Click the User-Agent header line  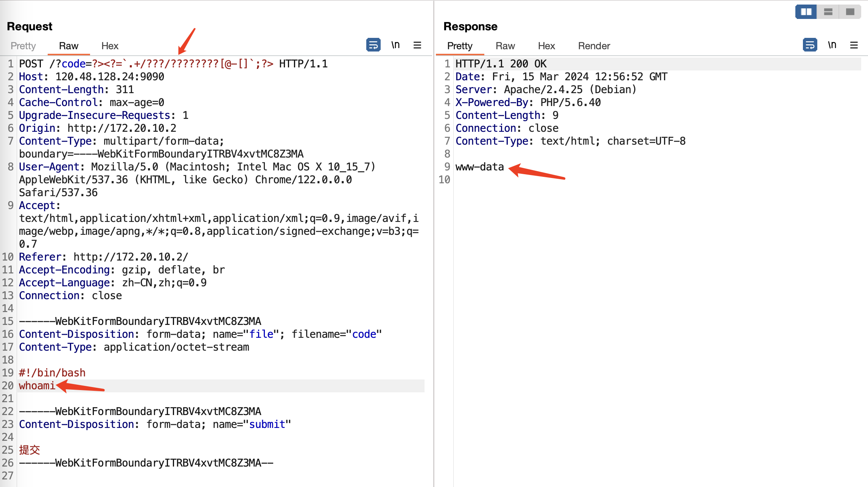coord(197,180)
